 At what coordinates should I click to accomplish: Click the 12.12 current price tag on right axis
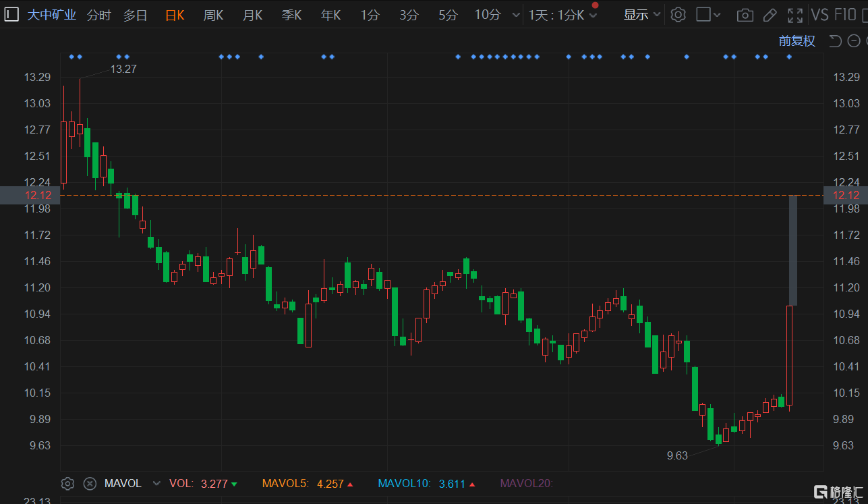coord(846,196)
